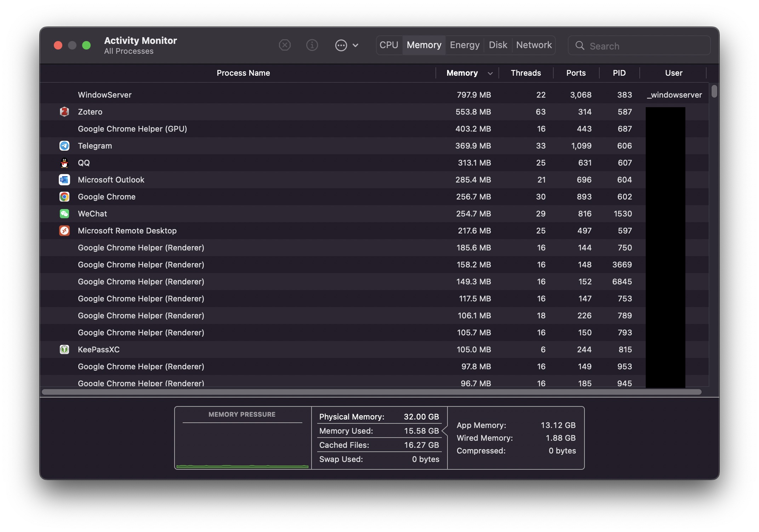
Task: Select the Network view
Action: (533, 45)
